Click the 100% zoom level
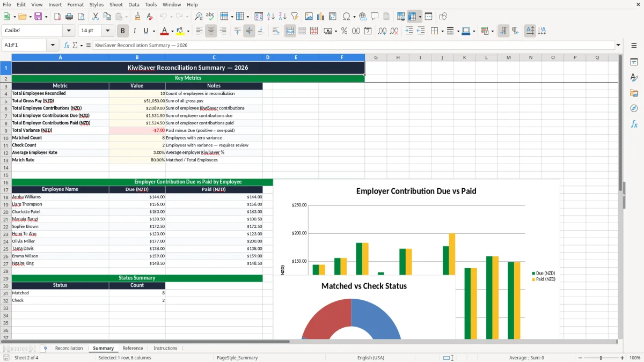Screen dimensions: 644x362 (x=635, y=358)
